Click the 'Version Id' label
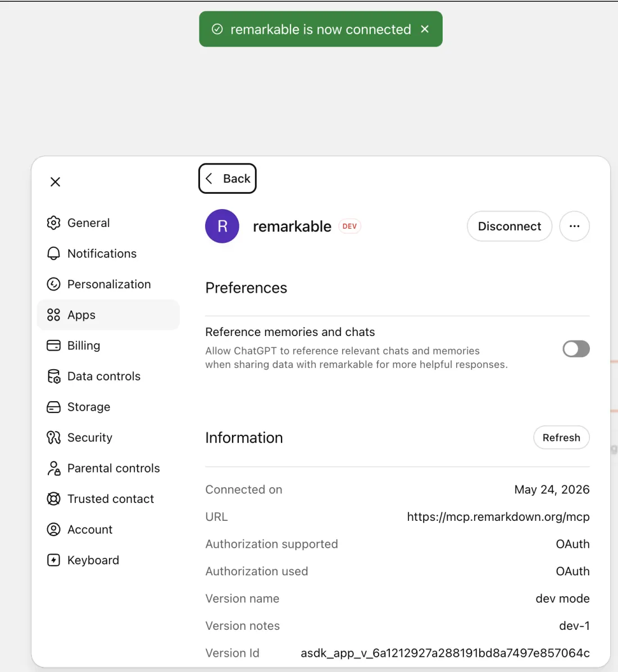618x672 pixels. 232,653
